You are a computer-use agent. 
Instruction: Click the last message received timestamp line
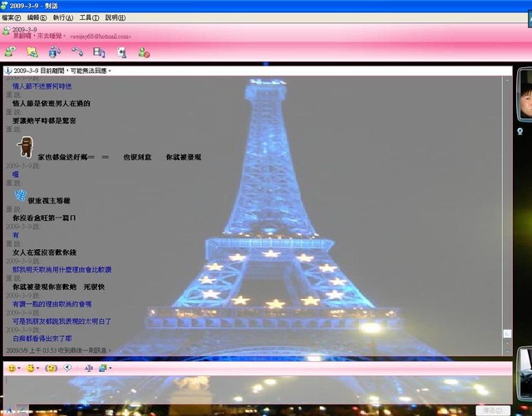click(x=59, y=350)
